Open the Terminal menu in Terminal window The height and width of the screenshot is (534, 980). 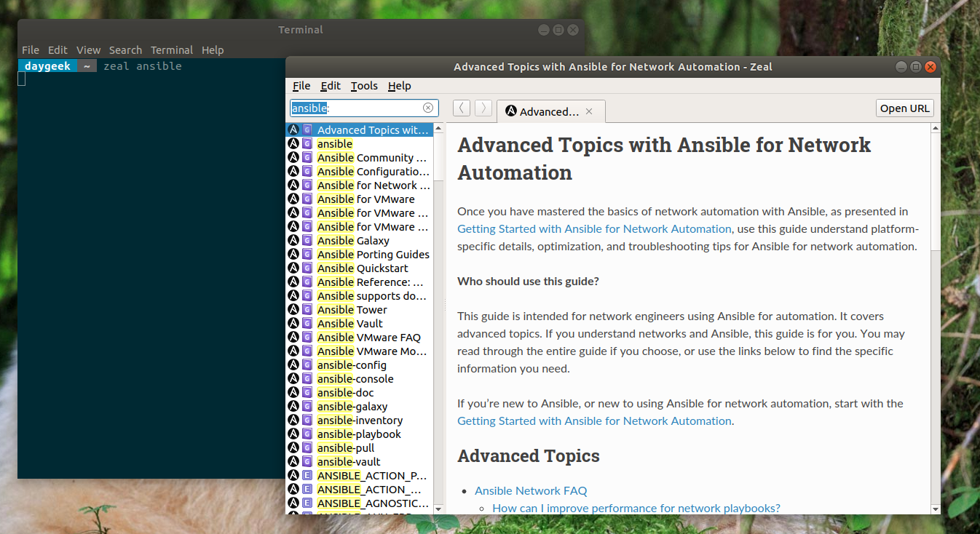[x=172, y=50]
